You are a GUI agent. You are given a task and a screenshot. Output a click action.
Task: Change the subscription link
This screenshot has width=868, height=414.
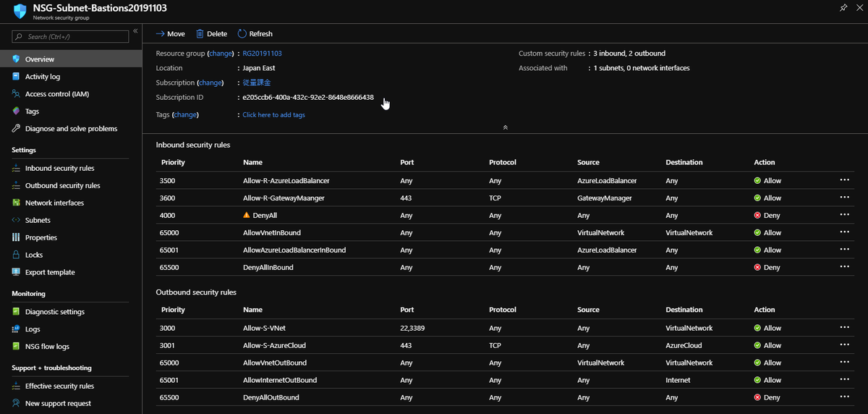(210, 83)
